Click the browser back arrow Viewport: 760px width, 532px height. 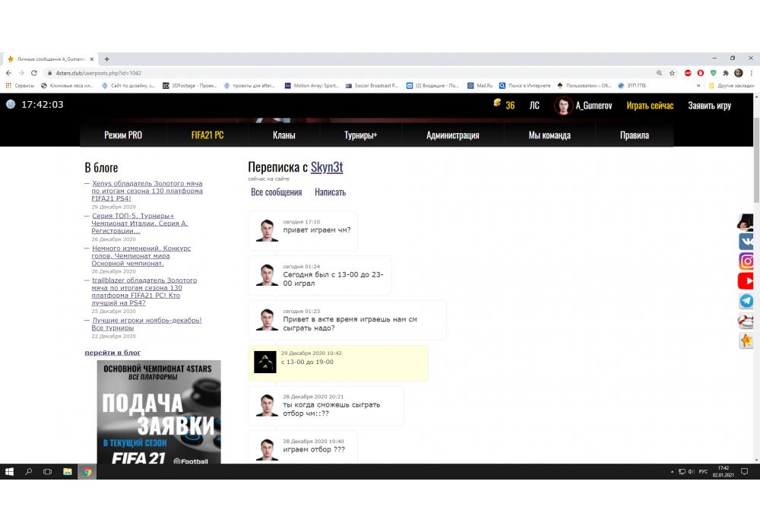(8, 73)
